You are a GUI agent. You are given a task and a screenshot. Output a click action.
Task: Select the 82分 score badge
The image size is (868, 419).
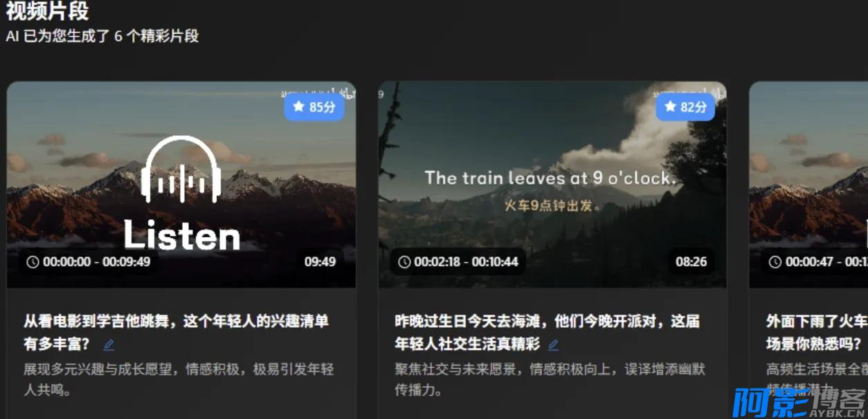pos(686,106)
